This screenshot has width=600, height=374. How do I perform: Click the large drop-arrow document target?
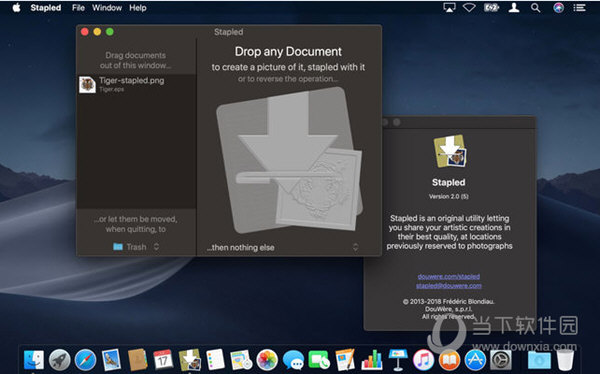tap(290, 159)
